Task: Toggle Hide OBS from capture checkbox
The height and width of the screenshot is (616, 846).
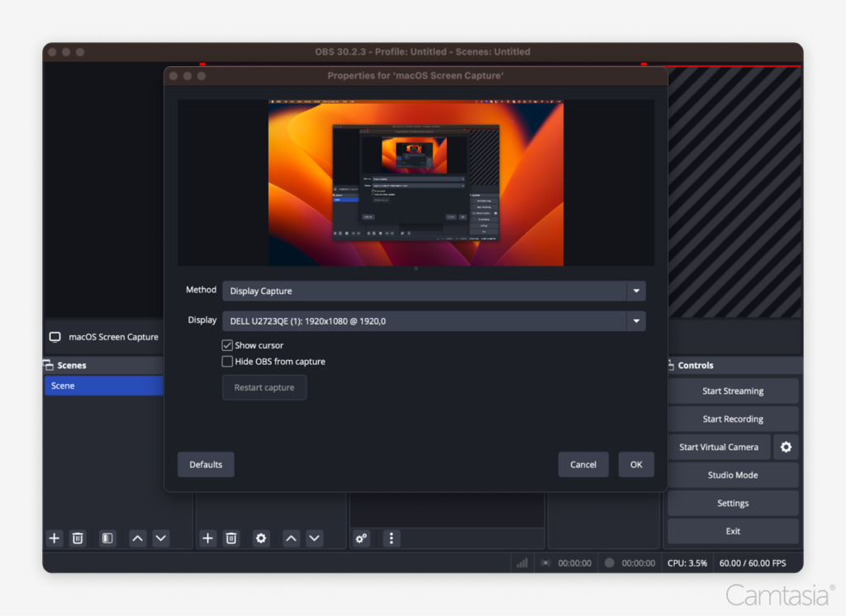Action: [227, 362]
